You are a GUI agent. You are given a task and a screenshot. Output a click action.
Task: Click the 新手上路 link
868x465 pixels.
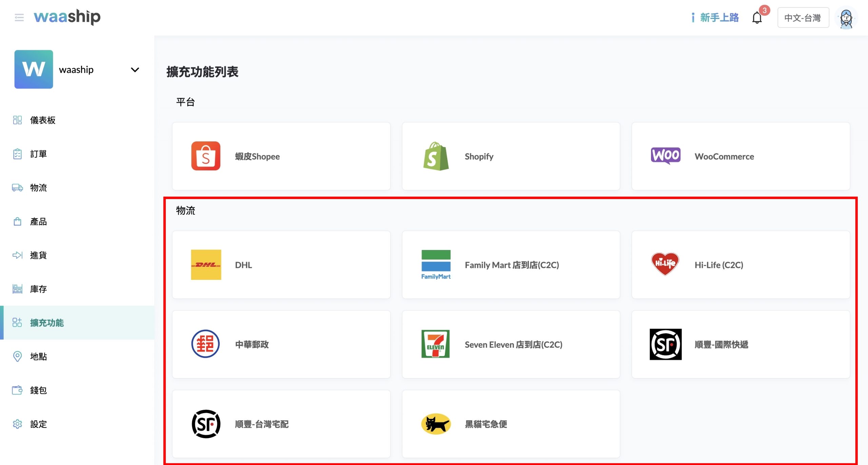click(x=719, y=18)
